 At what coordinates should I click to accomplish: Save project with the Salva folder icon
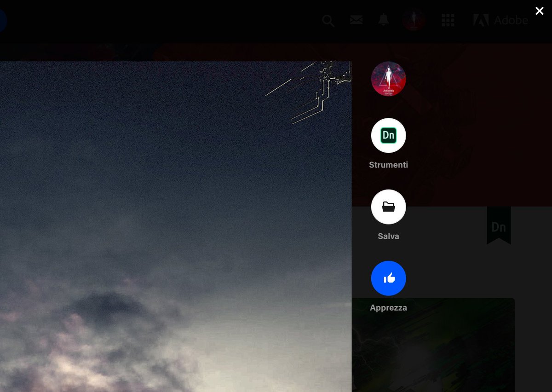coord(388,207)
